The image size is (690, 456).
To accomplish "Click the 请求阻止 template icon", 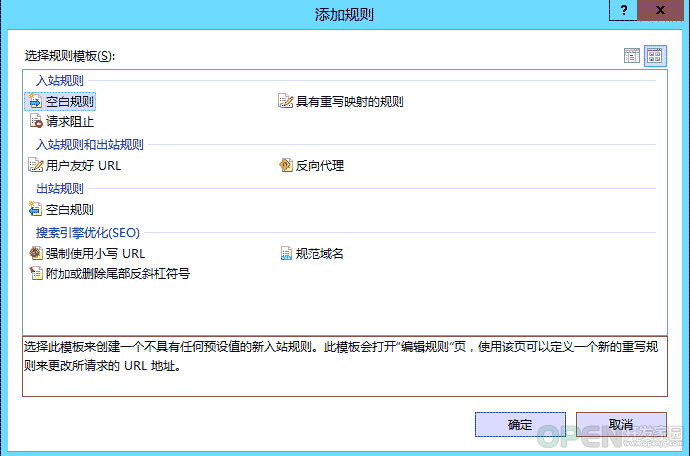I will (36, 121).
